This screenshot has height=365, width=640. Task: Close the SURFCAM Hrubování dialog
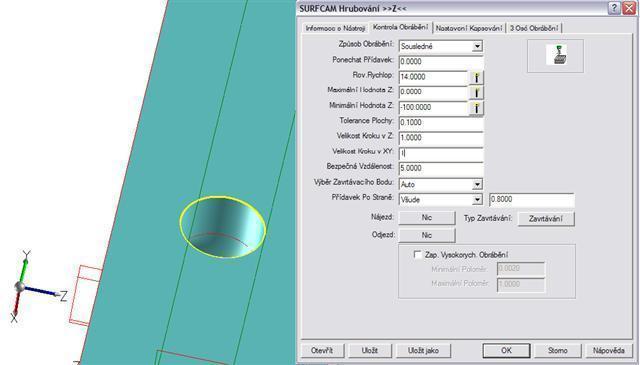point(629,9)
